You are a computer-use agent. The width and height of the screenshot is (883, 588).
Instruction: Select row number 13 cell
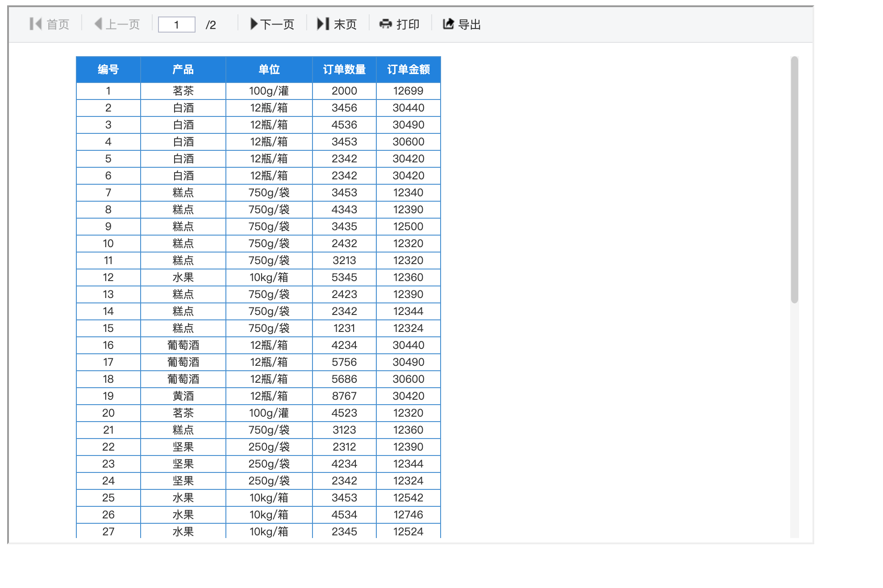(x=108, y=294)
